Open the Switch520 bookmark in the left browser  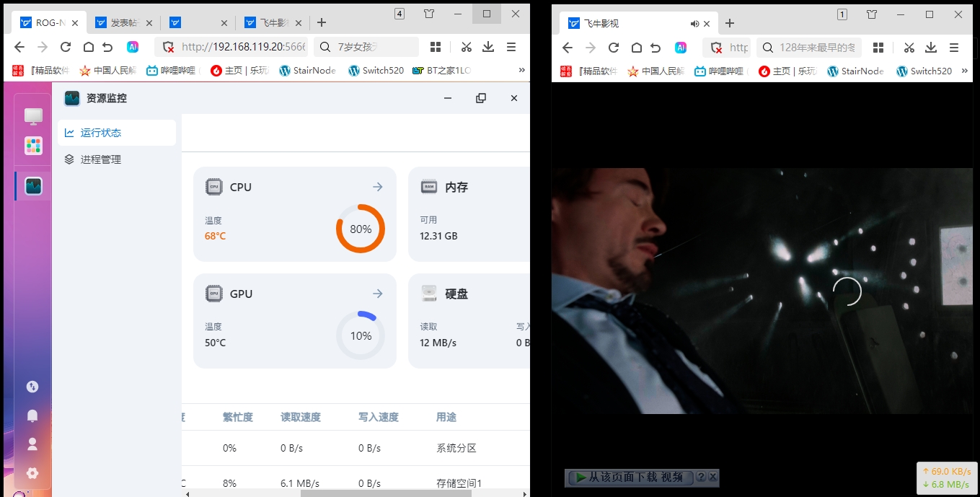point(376,71)
